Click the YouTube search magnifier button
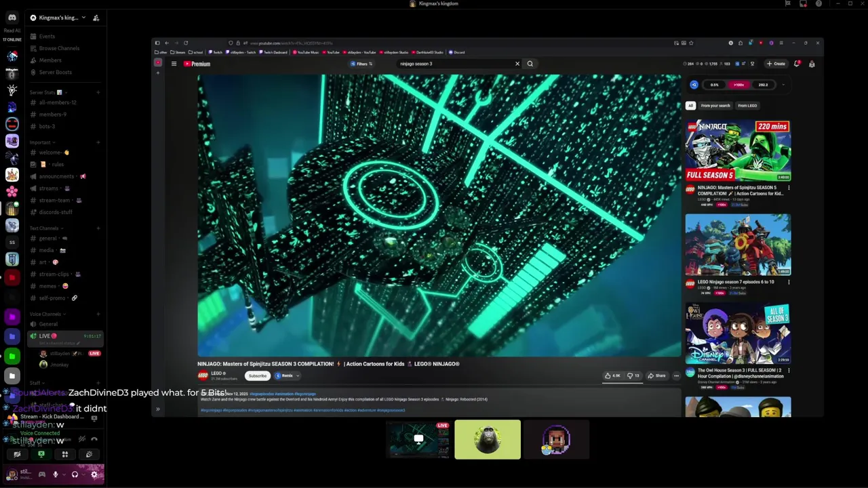This screenshot has width=868, height=488. click(x=530, y=64)
